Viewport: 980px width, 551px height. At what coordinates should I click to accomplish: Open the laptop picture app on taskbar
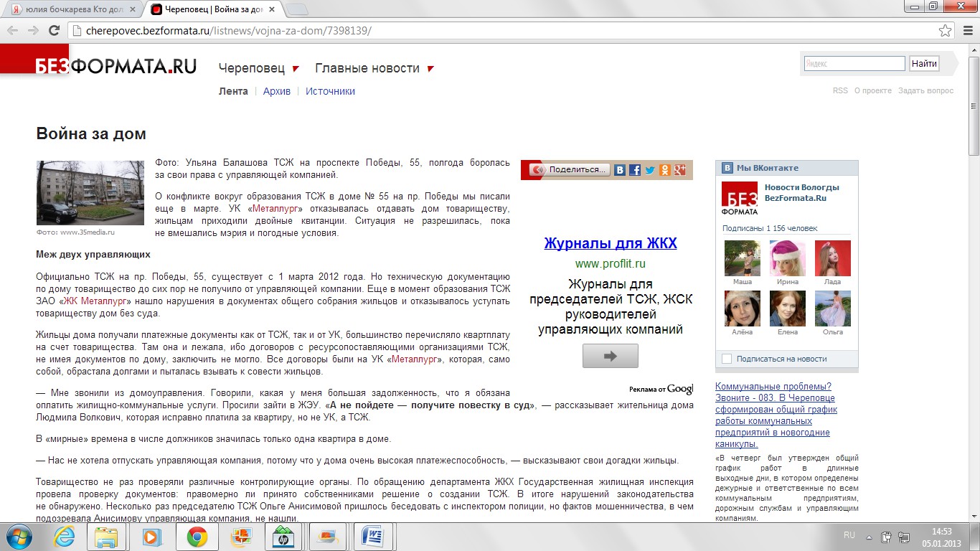328,537
